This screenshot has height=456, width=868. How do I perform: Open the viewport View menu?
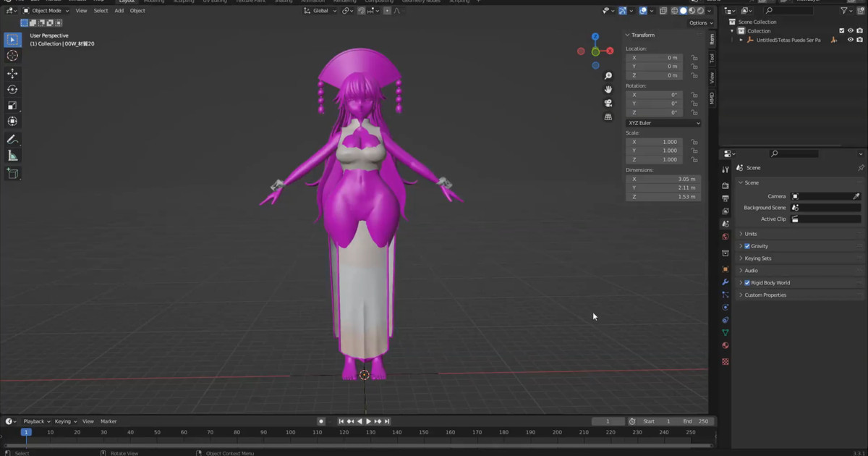(81, 11)
